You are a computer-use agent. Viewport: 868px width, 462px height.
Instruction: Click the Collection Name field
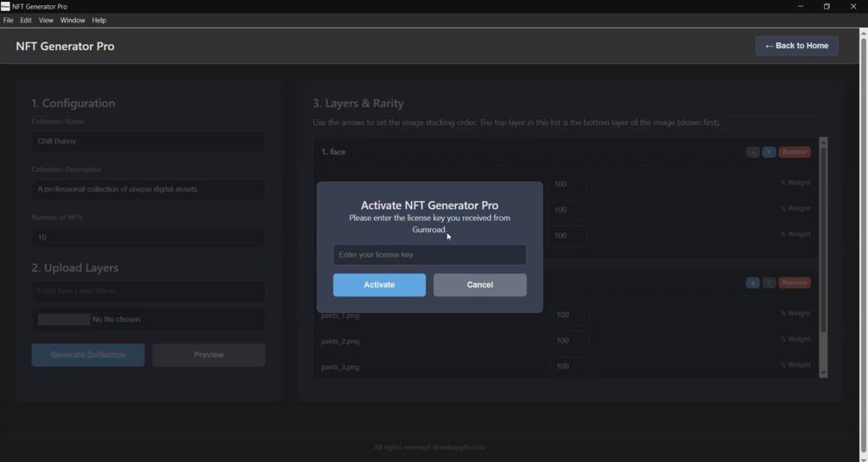(x=148, y=141)
